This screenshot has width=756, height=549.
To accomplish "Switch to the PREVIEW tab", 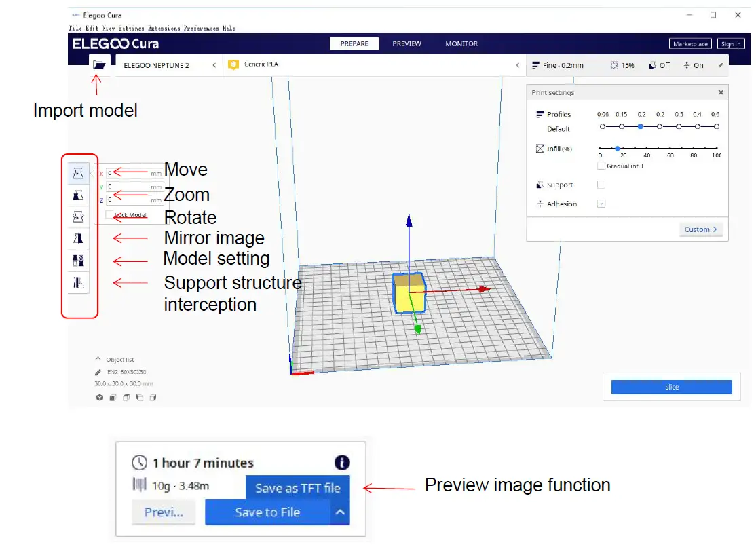I will click(407, 44).
